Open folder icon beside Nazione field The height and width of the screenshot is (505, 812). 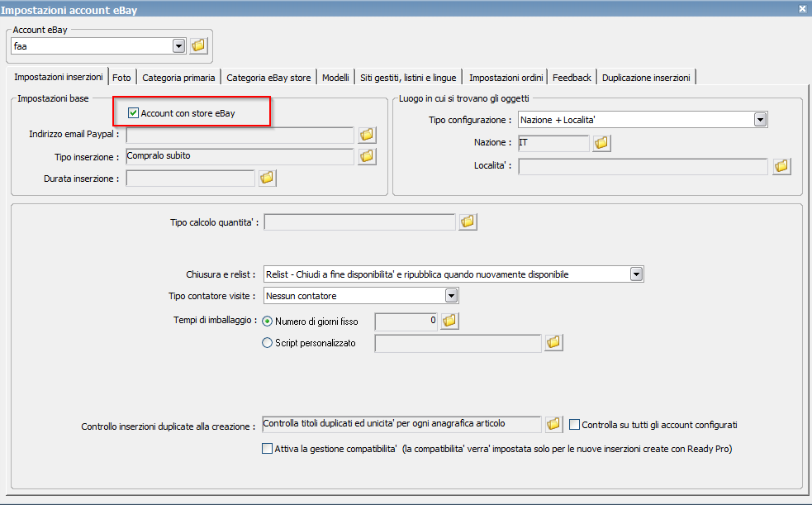(601, 143)
